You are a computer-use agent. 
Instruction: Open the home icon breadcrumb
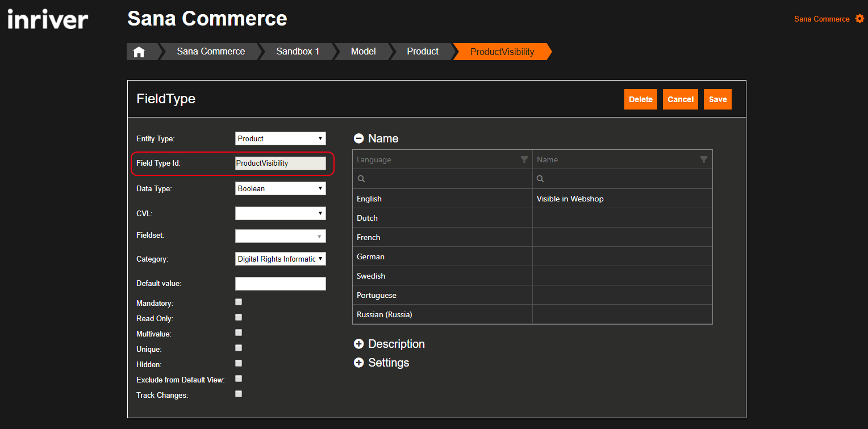click(139, 52)
